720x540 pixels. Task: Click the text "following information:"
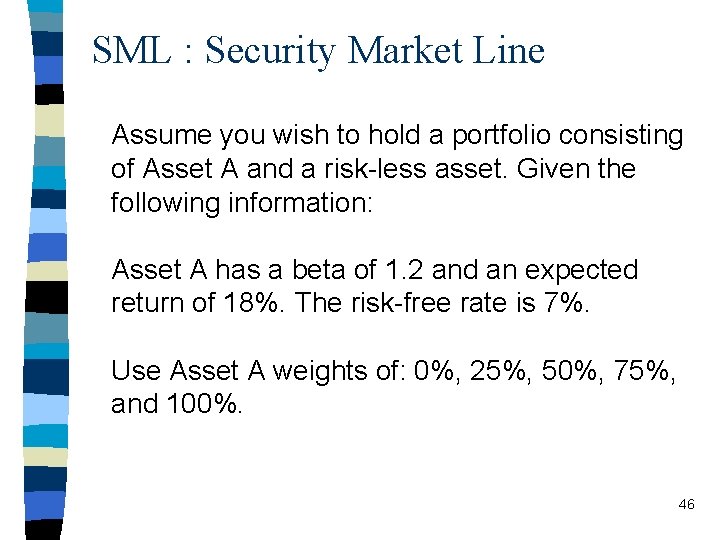pyautogui.click(x=241, y=203)
